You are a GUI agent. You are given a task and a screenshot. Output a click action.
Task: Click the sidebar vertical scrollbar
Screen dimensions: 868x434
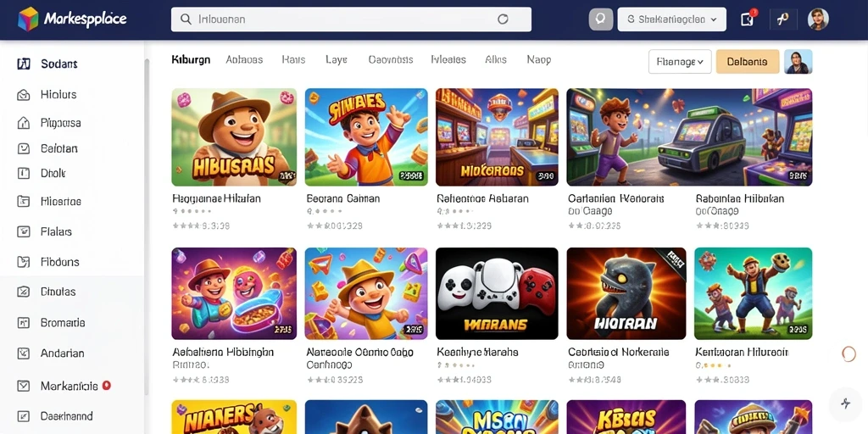pos(147,227)
